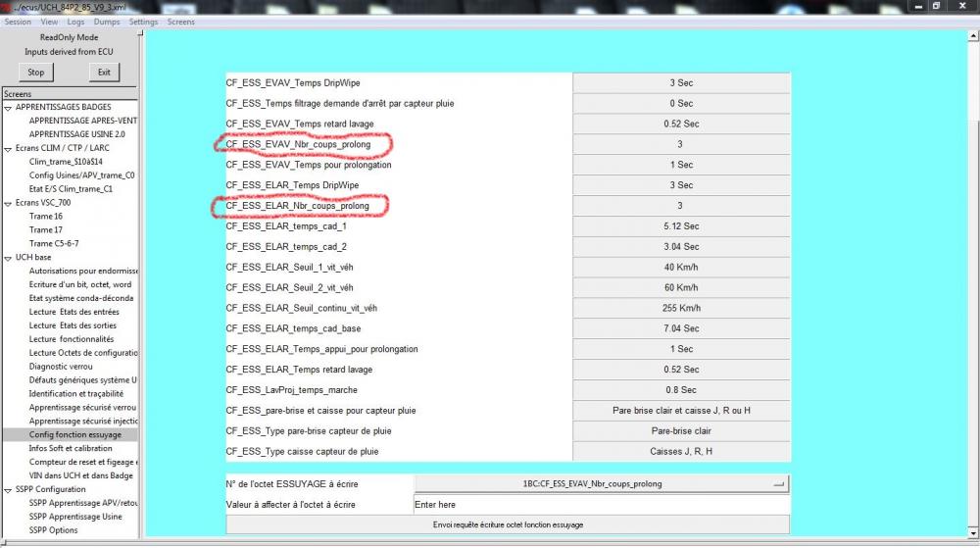Open Identification et traçabilité screen
The height and width of the screenshot is (548, 980).
tap(76, 394)
